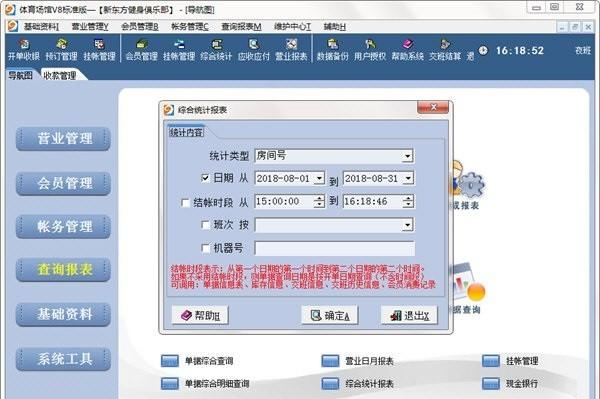
Task: Expand the 班次 按 dropdown list
Action: click(408, 225)
